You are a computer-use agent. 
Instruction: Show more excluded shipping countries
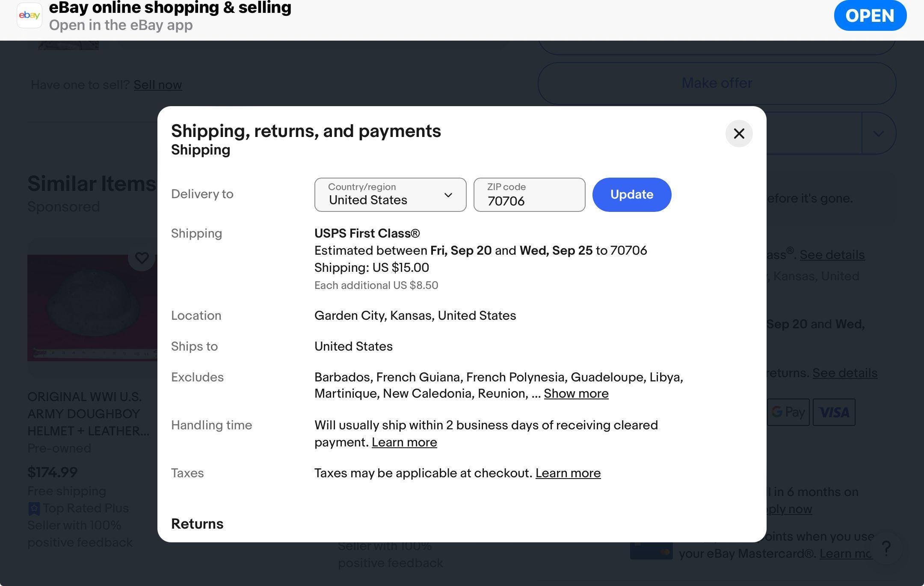pyautogui.click(x=576, y=393)
